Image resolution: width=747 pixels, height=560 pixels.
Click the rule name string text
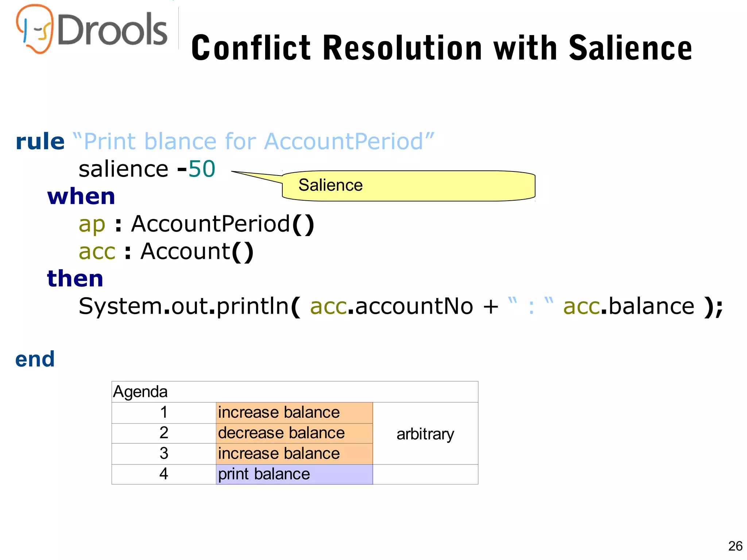click(253, 141)
